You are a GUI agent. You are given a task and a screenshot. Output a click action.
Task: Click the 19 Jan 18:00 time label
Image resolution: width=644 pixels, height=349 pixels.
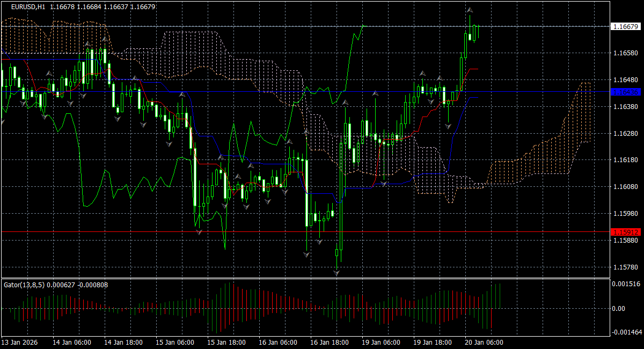(x=431, y=343)
